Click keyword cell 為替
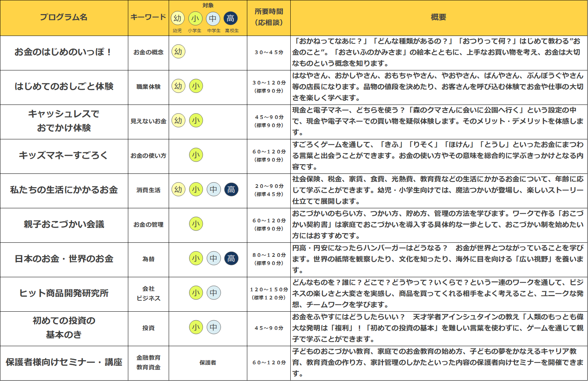The image size is (588, 381). point(148,259)
